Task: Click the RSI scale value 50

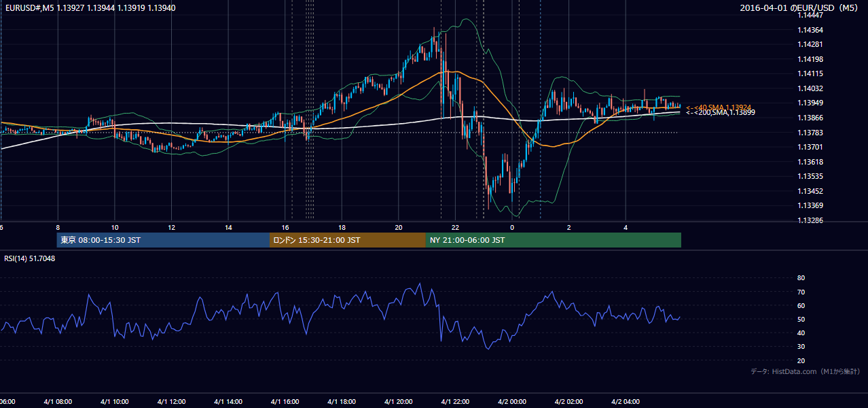Action: pos(801,319)
